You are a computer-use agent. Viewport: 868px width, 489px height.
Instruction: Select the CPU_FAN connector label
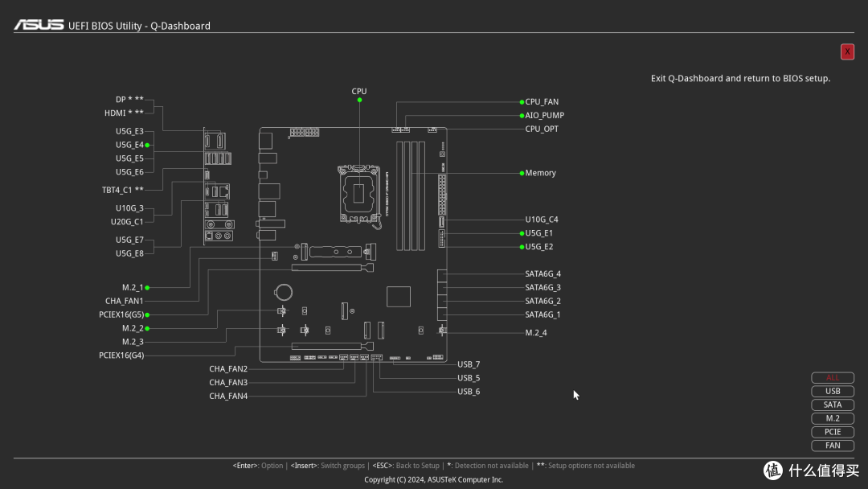point(542,102)
